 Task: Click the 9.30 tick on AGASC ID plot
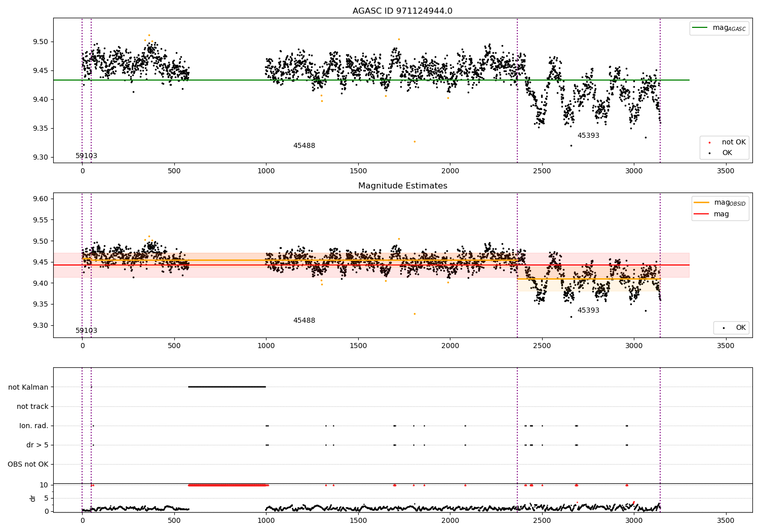coord(41,157)
